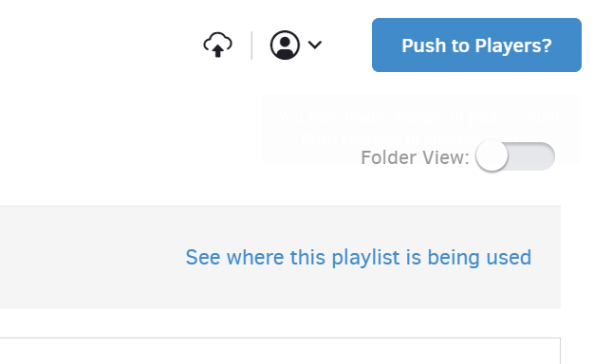Expand the chevron beside the profile avatar
The image size is (594, 364).
(315, 45)
